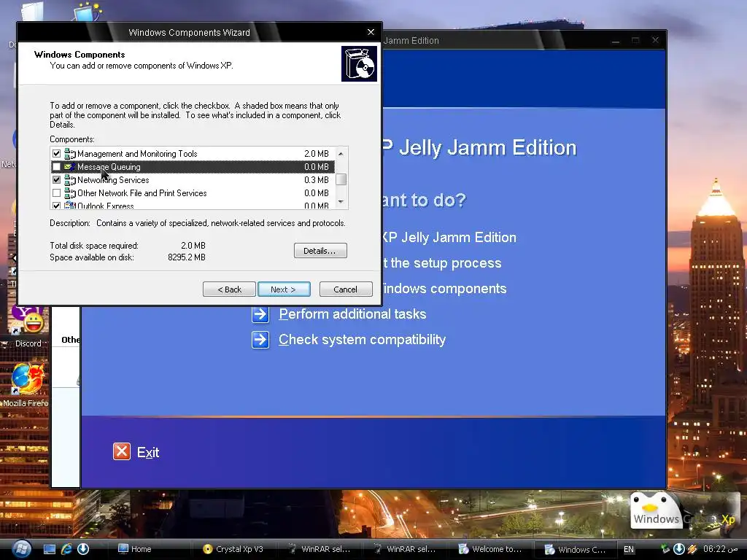Click the Check system compatibility arrow icon

pos(260,340)
